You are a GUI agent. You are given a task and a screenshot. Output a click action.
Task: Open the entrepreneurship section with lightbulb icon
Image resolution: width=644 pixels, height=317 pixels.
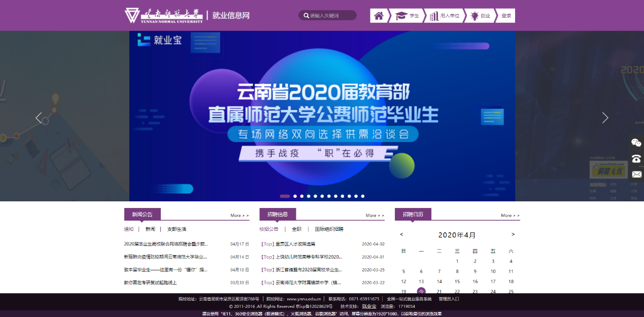point(480,16)
